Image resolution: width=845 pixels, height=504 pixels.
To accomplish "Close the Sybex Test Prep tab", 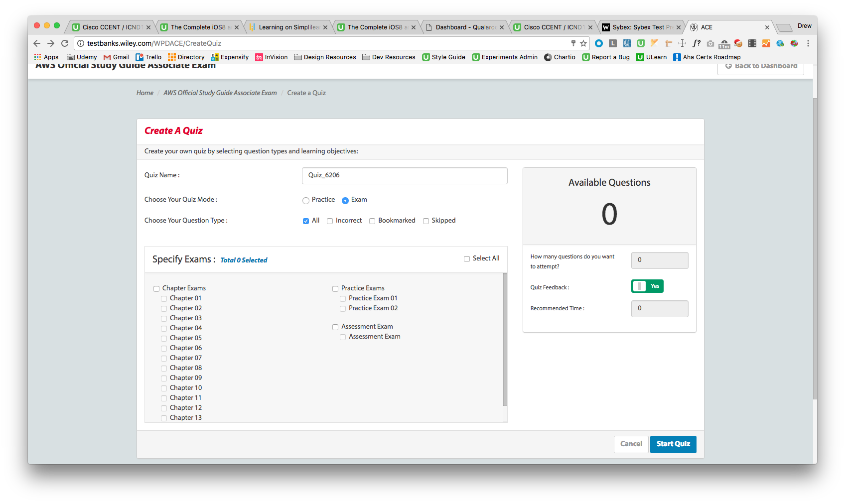I will [679, 27].
